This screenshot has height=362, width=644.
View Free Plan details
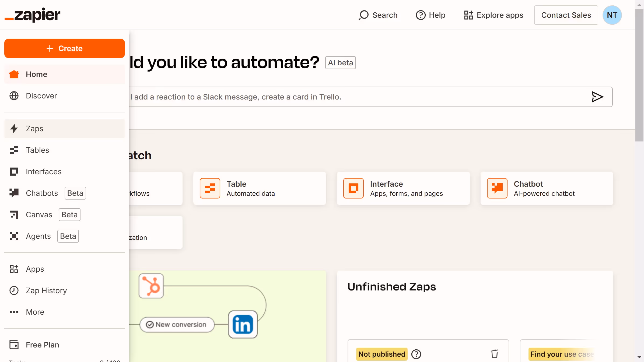pos(42,345)
